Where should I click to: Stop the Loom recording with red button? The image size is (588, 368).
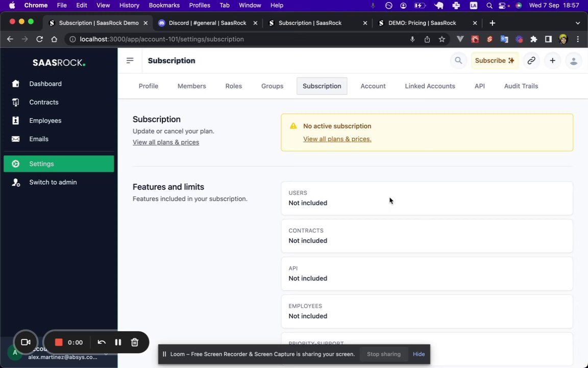[x=59, y=342]
